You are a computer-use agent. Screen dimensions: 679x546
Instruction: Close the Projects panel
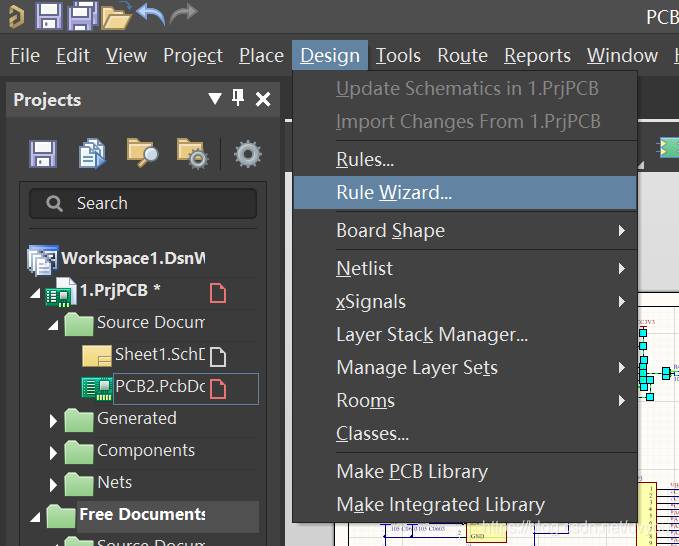point(263,99)
